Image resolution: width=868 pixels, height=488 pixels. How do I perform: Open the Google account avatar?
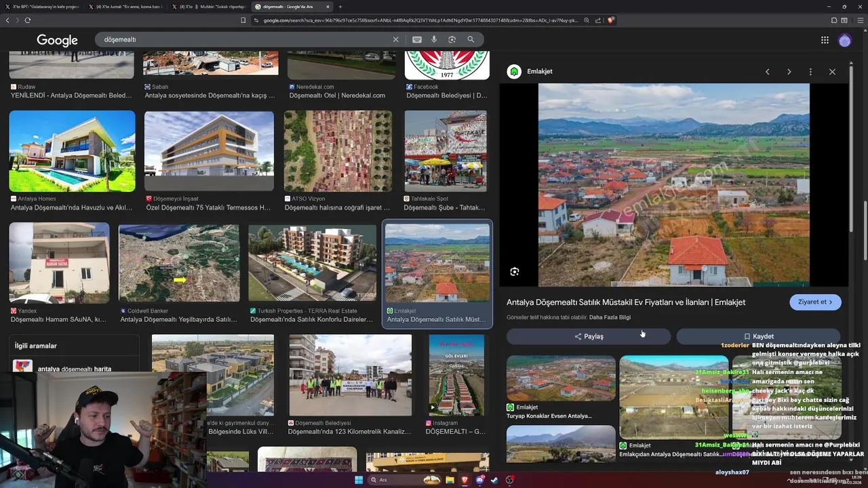845,41
